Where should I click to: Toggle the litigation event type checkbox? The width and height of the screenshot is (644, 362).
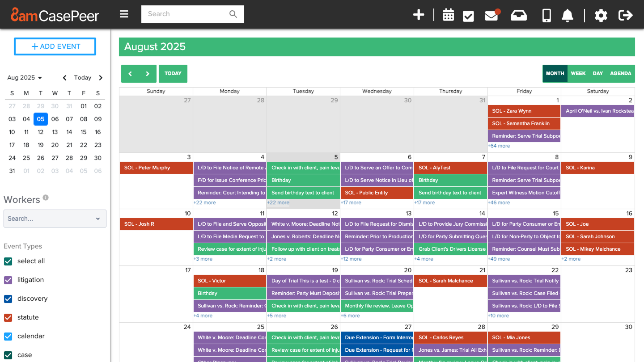click(8, 280)
